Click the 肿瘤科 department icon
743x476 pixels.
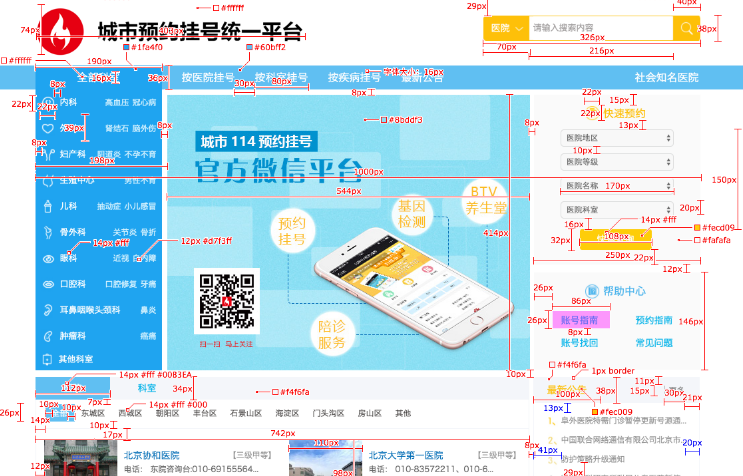pyautogui.click(x=48, y=336)
